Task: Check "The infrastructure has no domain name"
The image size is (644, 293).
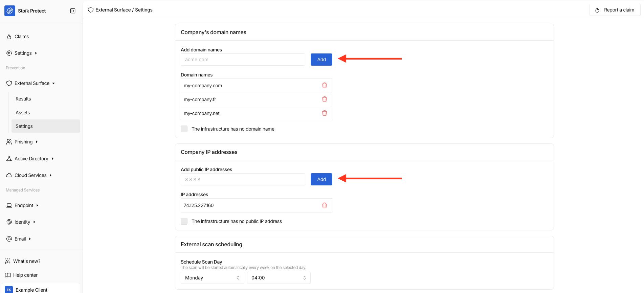Action: click(x=184, y=129)
